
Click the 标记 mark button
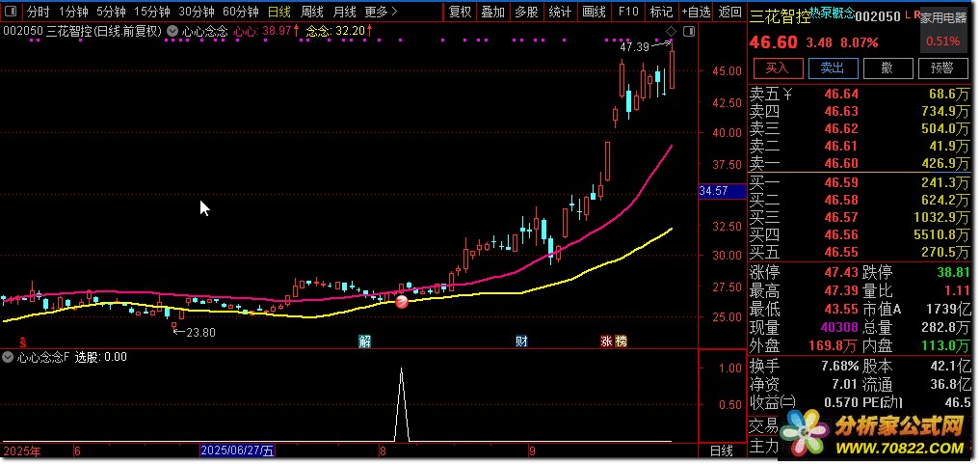pos(661,12)
